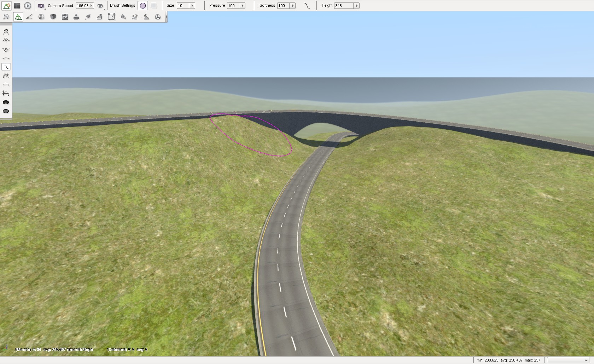The image size is (594, 364).
Task: Click the Height value input field
Action: (343, 6)
